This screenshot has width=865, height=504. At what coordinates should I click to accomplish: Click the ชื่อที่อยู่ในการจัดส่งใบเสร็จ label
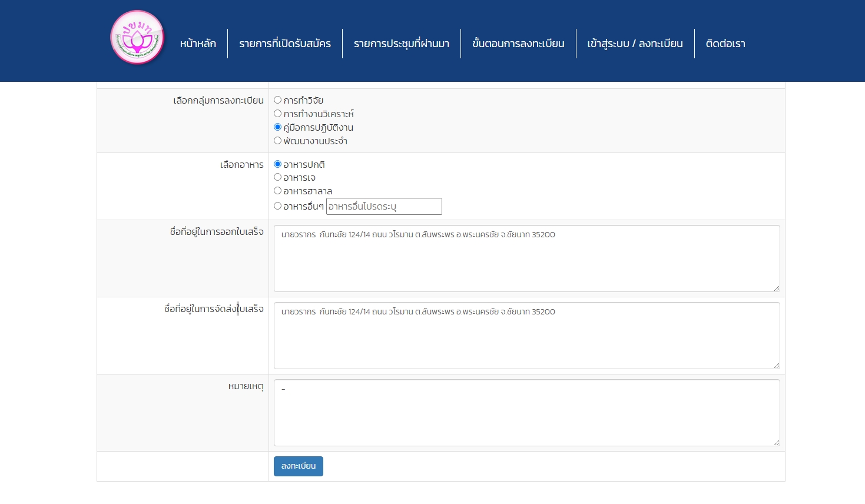[x=214, y=309]
